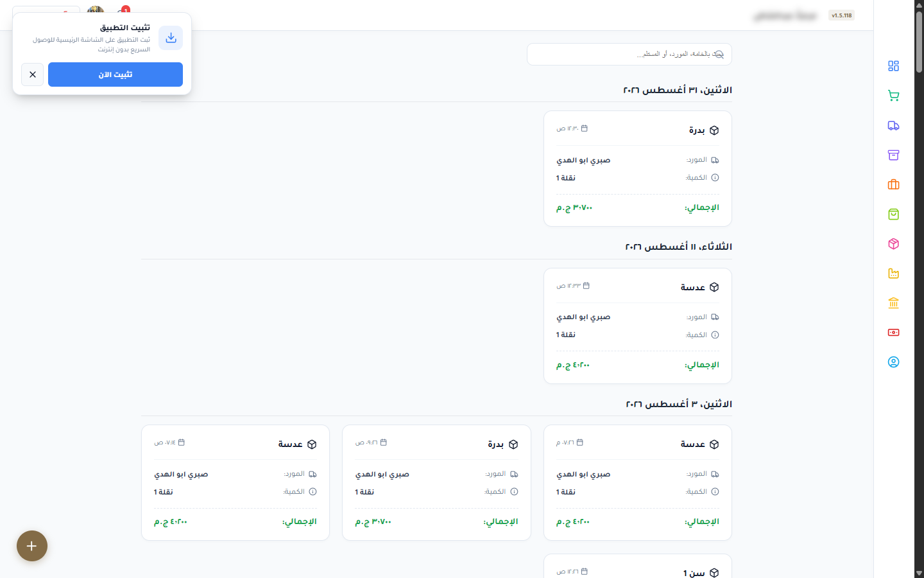Click the ٤٠٢٠٠ total on the 11 August card

pyautogui.click(x=573, y=365)
